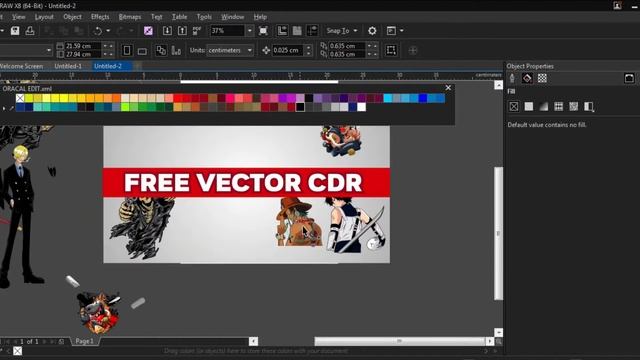
Task: Open the Tools menu
Action: [204, 17]
